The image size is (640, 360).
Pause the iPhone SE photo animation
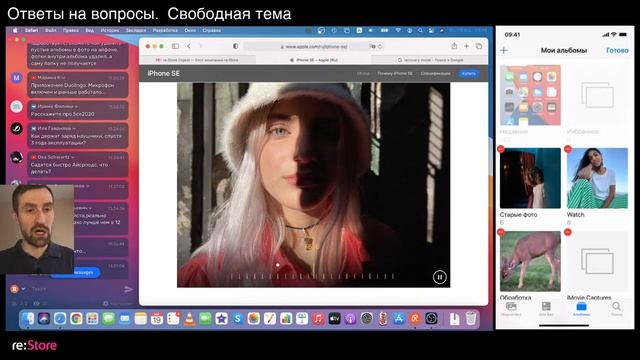[440, 277]
